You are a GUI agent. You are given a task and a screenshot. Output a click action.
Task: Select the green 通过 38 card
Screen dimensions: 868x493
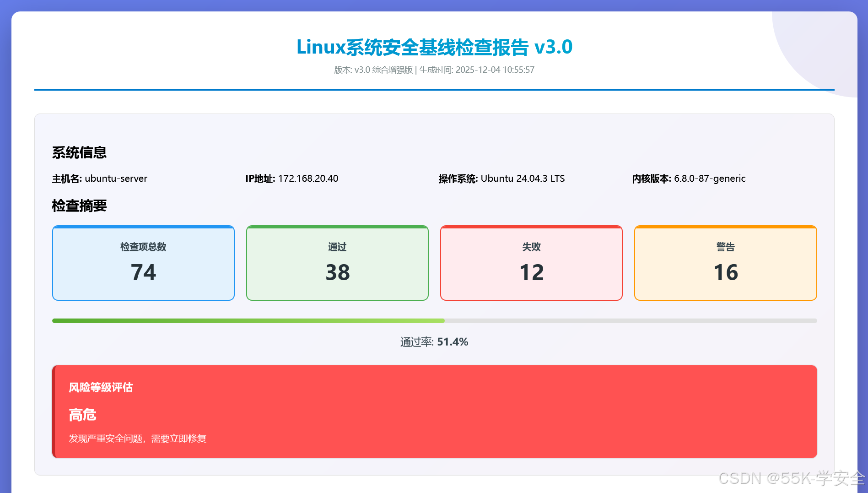(337, 262)
